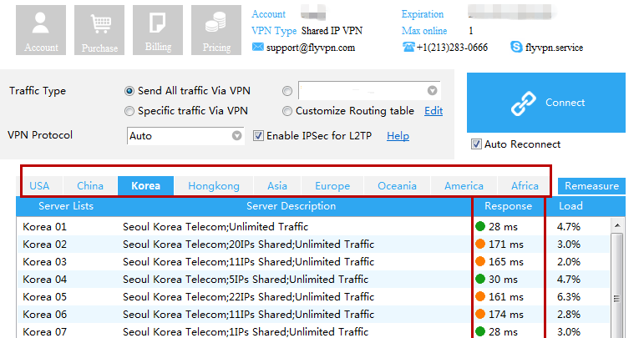This screenshot has width=644, height=338.
Task: Click orange status dot for Korea 05
Action: [480, 296]
